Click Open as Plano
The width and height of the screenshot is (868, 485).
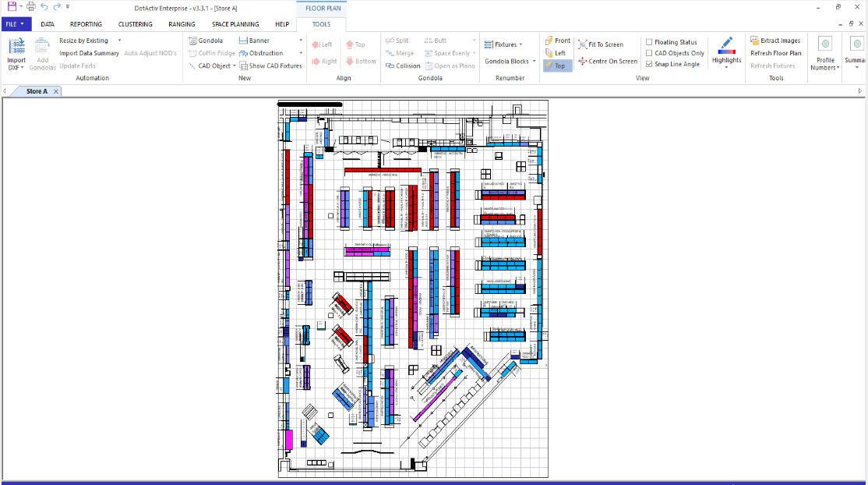coord(450,66)
